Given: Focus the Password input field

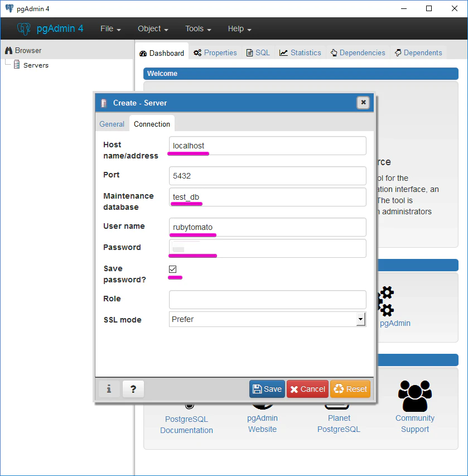Looking at the screenshot, I should coord(267,248).
